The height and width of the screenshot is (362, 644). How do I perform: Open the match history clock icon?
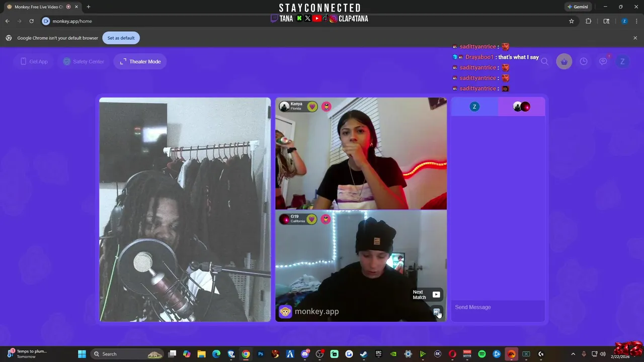click(584, 61)
